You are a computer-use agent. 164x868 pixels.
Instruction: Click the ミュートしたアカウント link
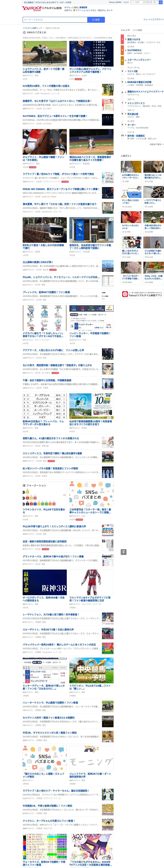pyautogui.click(x=154, y=19)
